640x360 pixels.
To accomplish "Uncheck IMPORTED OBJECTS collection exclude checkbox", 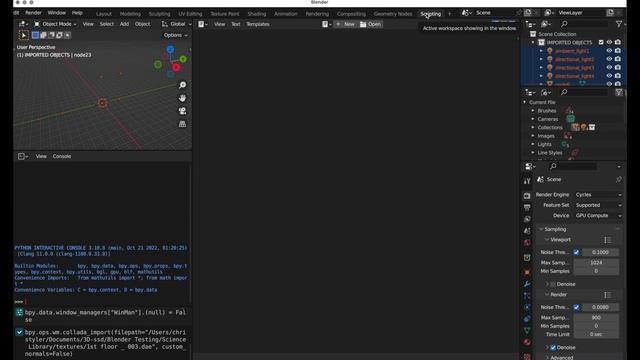I will (601, 42).
